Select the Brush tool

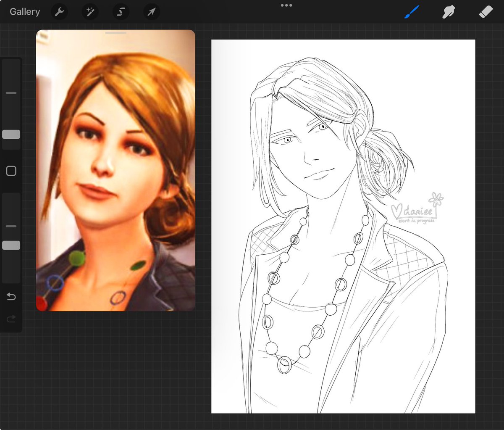412,12
